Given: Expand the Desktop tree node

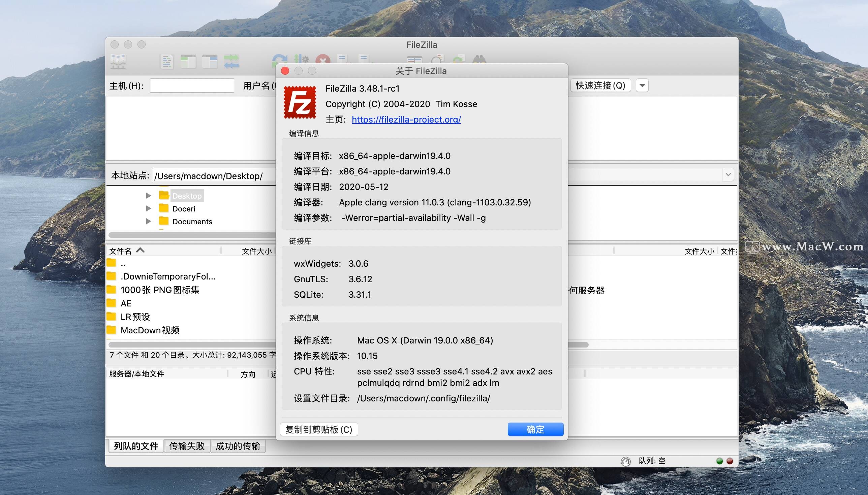Looking at the screenshot, I should coord(148,196).
